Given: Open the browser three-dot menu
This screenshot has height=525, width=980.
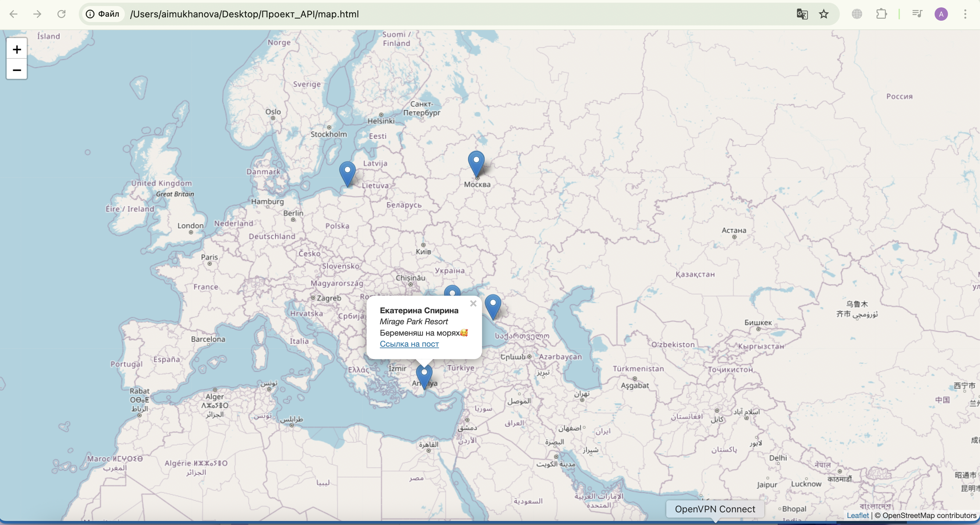Looking at the screenshot, I should click(965, 14).
